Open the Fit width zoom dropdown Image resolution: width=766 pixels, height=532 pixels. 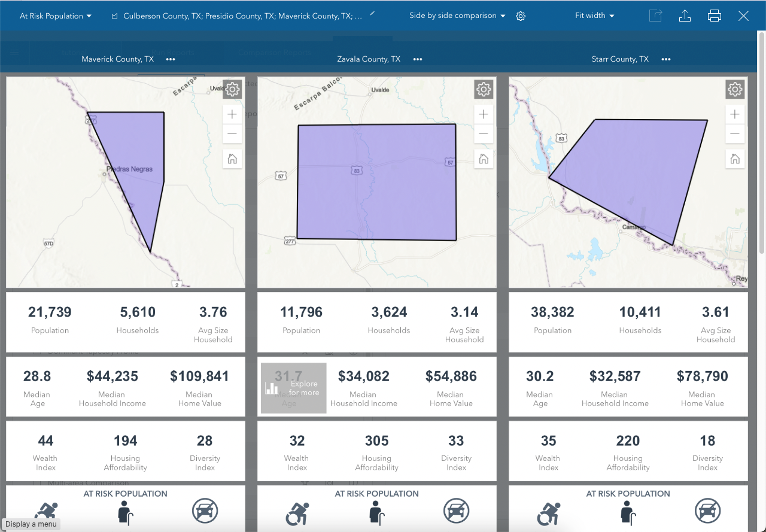pos(595,16)
